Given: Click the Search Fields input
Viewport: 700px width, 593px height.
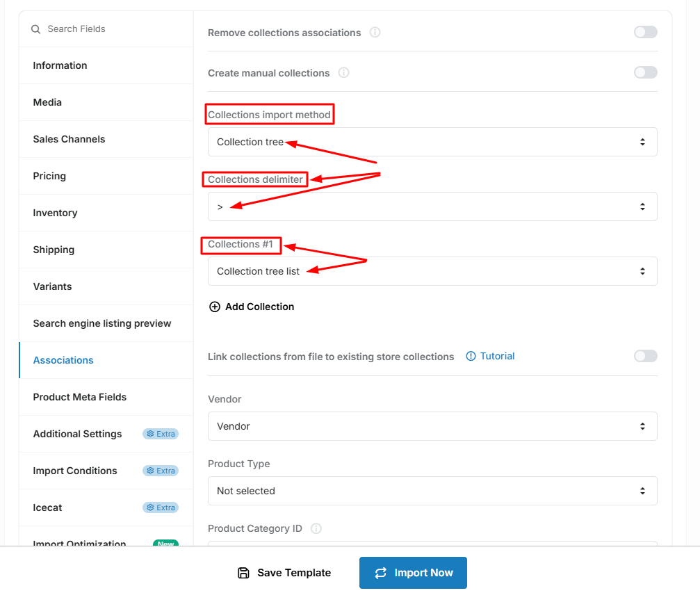Looking at the screenshot, I should (x=106, y=29).
